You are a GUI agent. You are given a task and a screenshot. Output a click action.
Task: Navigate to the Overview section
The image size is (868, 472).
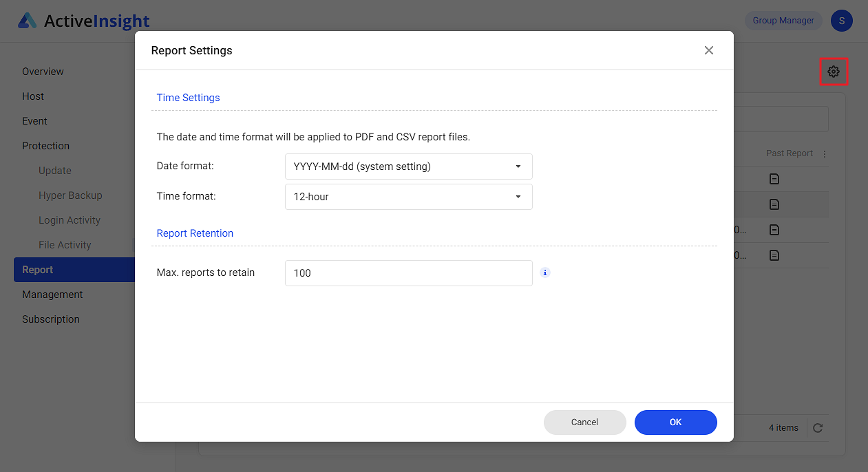click(43, 71)
